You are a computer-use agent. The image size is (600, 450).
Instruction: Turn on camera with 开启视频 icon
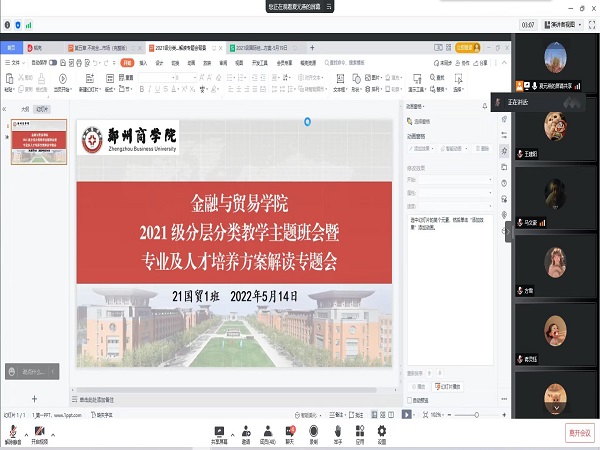point(40,430)
